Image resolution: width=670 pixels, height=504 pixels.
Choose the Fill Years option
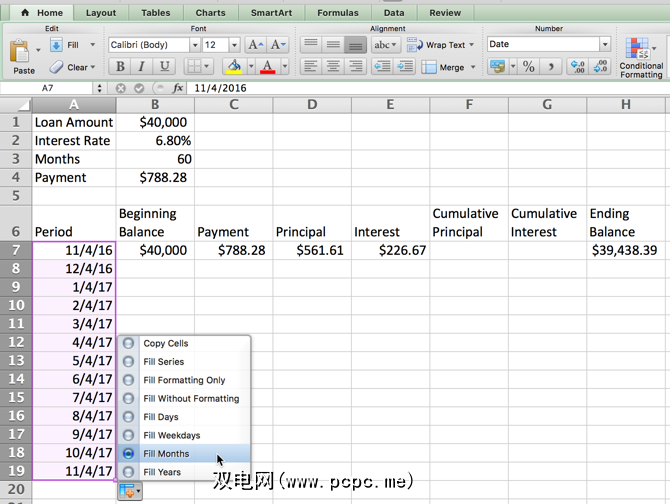click(x=128, y=472)
